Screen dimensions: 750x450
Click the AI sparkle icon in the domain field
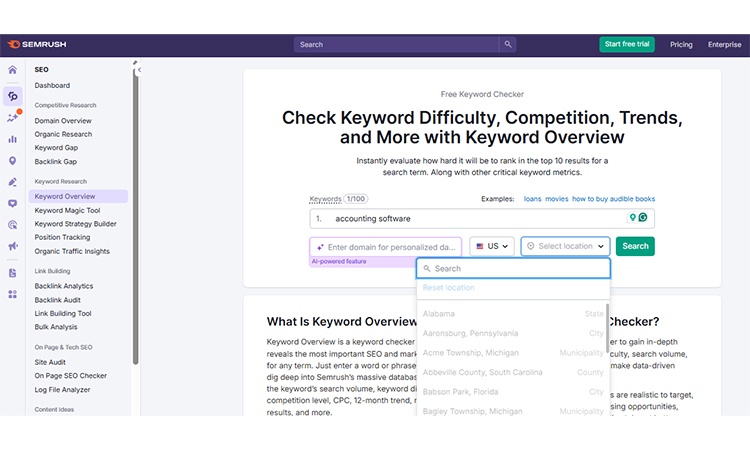coord(320,247)
